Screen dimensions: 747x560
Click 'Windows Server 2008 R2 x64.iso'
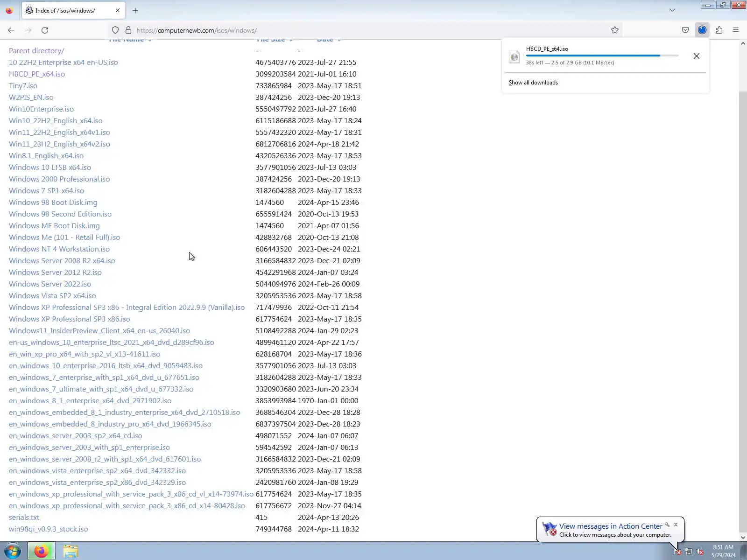click(x=62, y=260)
